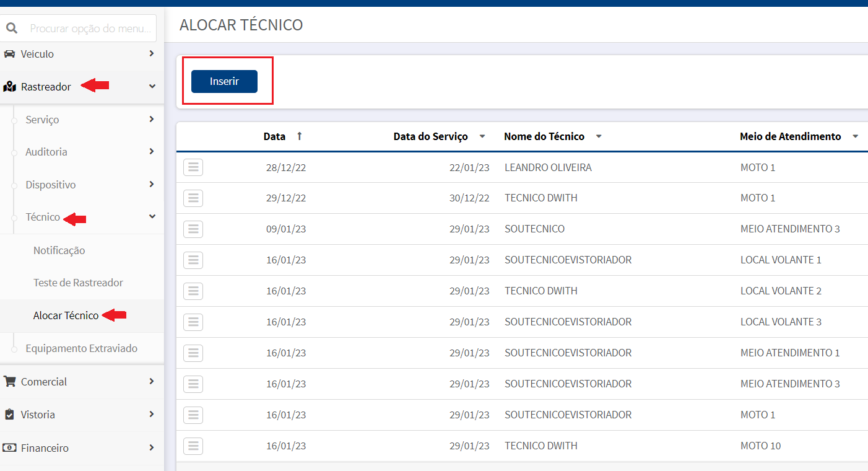This screenshot has width=868, height=471.
Task: Sort by Nome do Técnico header
Action: point(544,136)
